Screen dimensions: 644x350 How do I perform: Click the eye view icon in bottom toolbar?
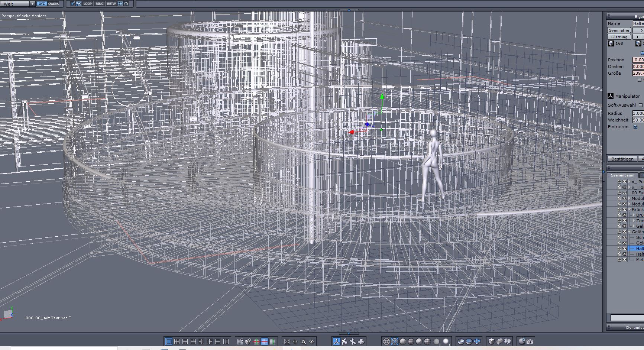pyautogui.click(x=311, y=341)
